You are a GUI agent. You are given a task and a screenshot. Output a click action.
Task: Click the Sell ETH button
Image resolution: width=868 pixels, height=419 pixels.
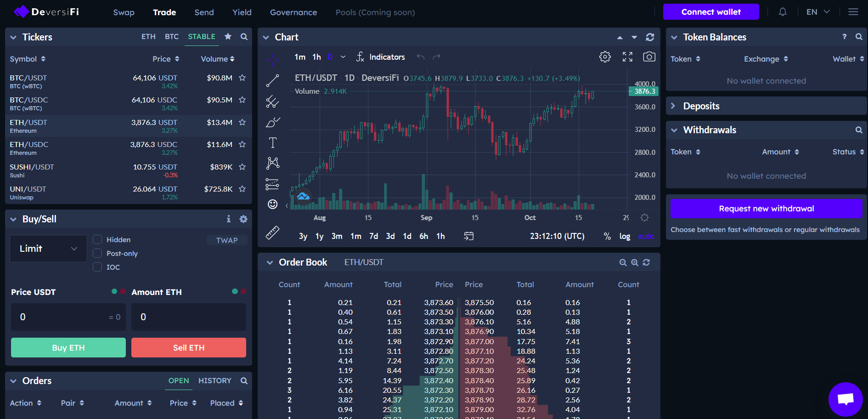[189, 348]
